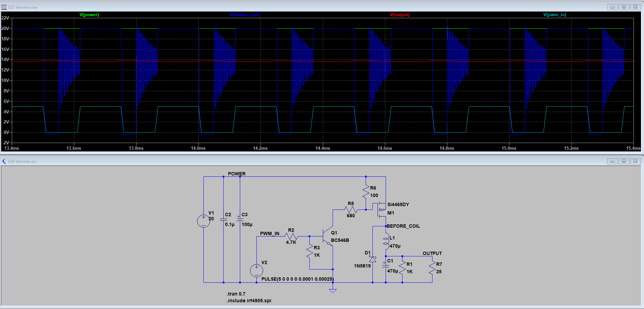
Task: Select the R3 resistor symbol
Action: [x=310, y=252]
